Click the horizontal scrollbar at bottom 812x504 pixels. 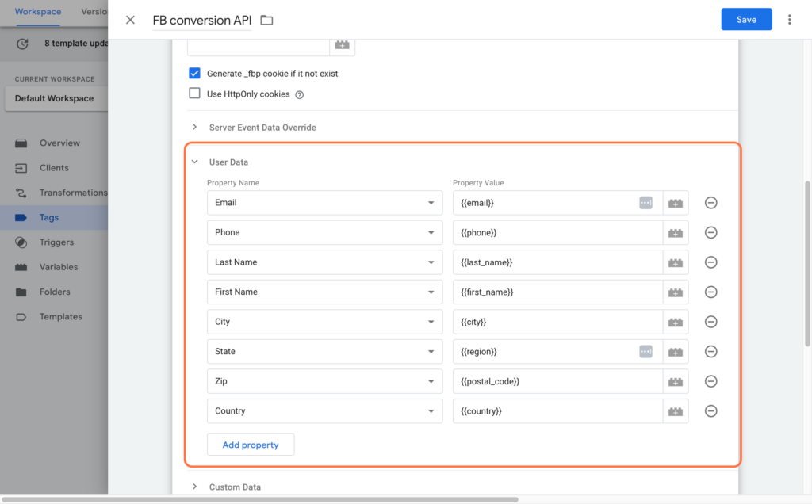pyautogui.click(x=260, y=499)
